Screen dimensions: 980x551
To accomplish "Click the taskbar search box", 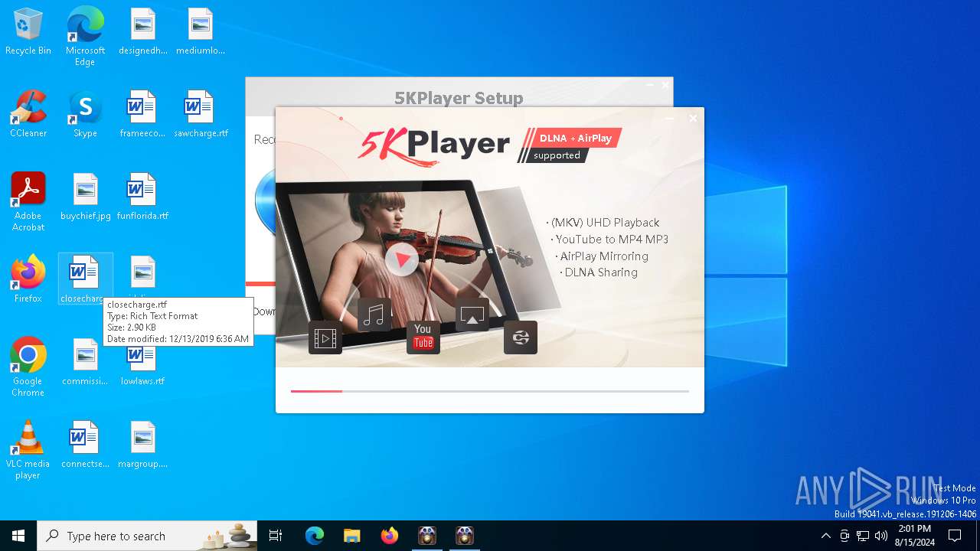I will coord(147,536).
